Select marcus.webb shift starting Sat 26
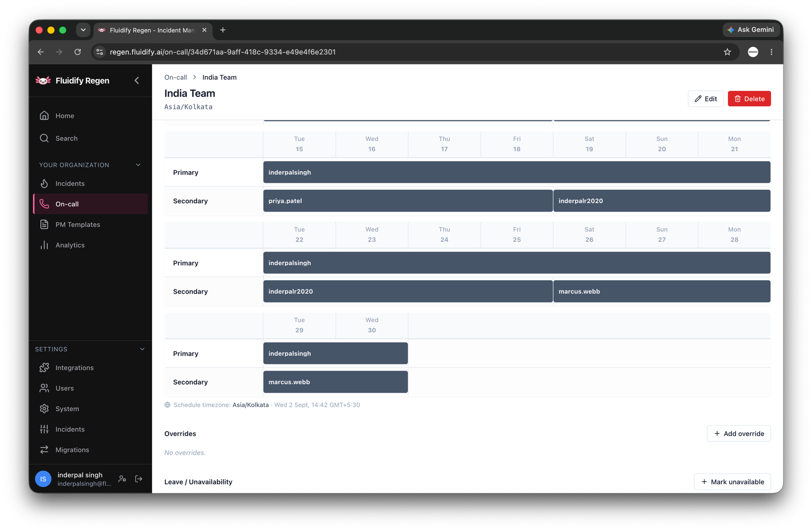812x531 pixels. [x=661, y=291]
